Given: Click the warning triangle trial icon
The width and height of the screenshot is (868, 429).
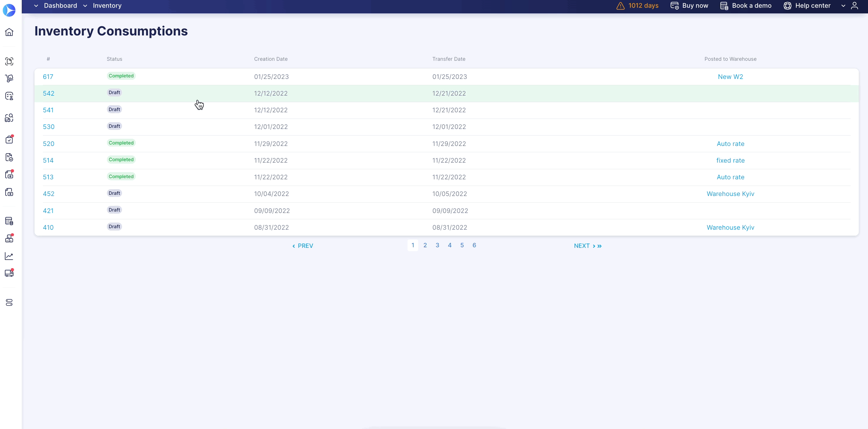Looking at the screenshot, I should coord(620,6).
